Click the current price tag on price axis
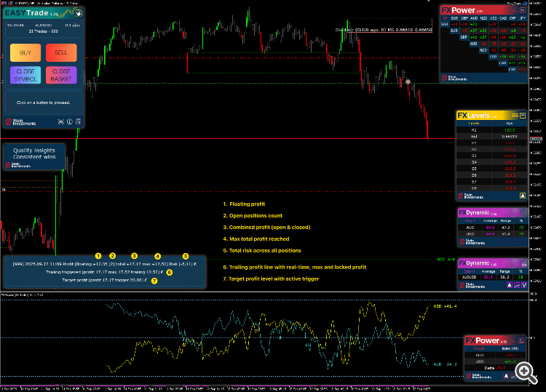This screenshot has height=392, width=546. (x=537, y=139)
